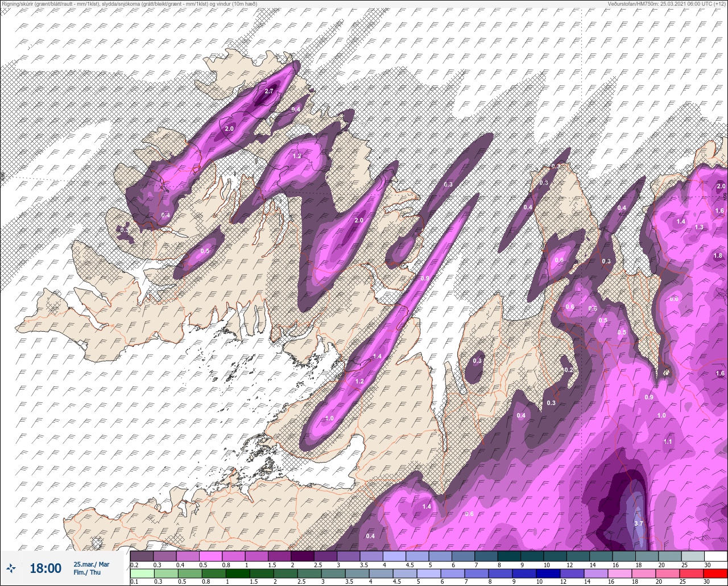Select the white upper legend swatch after 30
This screenshot has width=728, height=586.
[x=715, y=556]
